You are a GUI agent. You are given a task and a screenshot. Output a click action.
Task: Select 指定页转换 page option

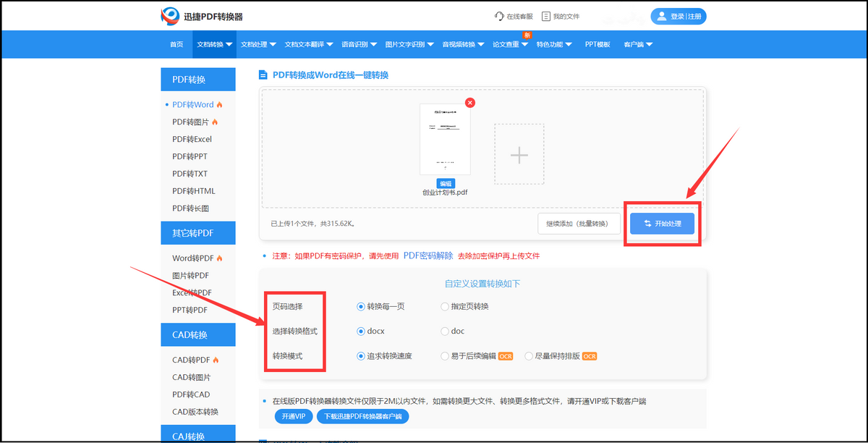445,306
